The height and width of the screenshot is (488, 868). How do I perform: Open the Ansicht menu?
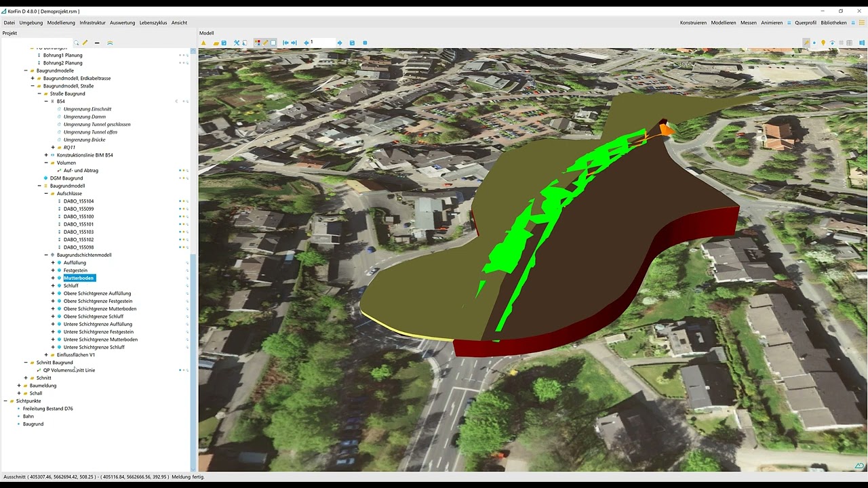tap(179, 22)
